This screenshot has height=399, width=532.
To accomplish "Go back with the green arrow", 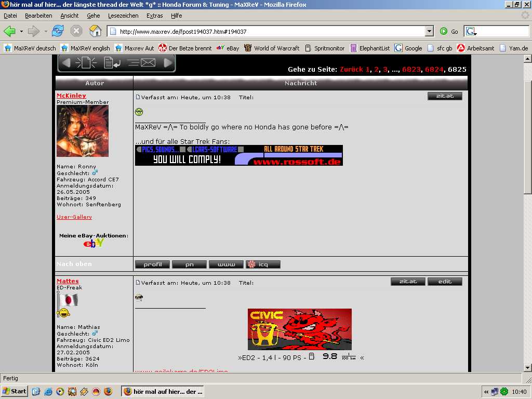I will coord(10,31).
